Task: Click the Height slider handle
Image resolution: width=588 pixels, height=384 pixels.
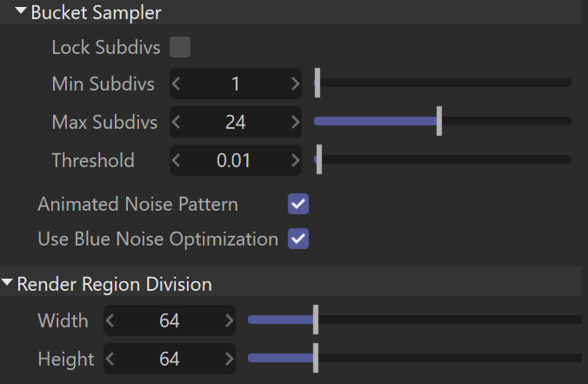Action: tap(316, 358)
